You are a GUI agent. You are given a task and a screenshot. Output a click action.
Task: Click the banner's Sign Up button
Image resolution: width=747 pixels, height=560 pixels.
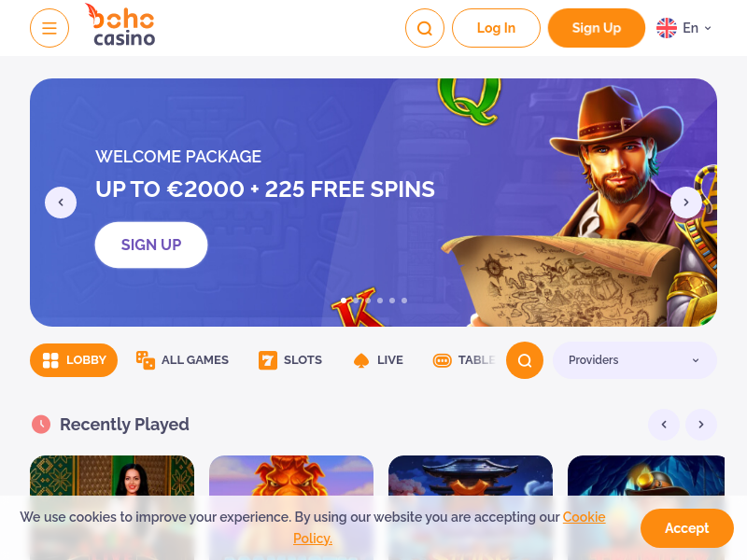[x=151, y=245]
